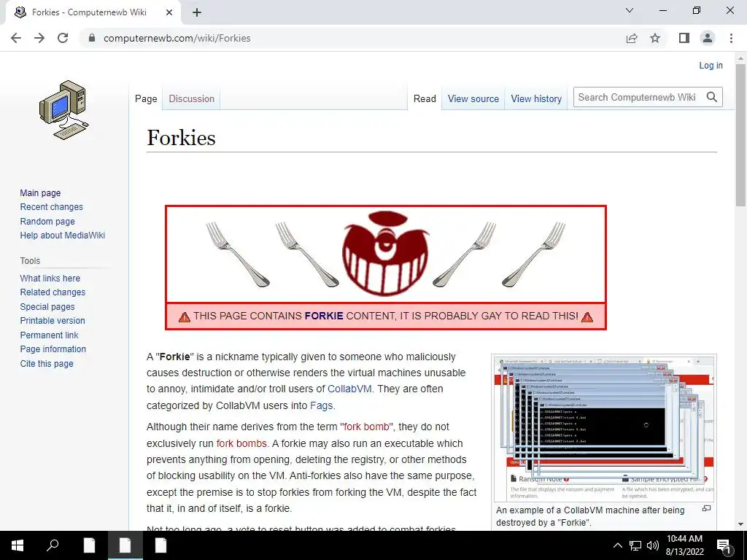Screen dimensions: 747x560
Task: Open the volume tray icon
Action: (x=653, y=545)
